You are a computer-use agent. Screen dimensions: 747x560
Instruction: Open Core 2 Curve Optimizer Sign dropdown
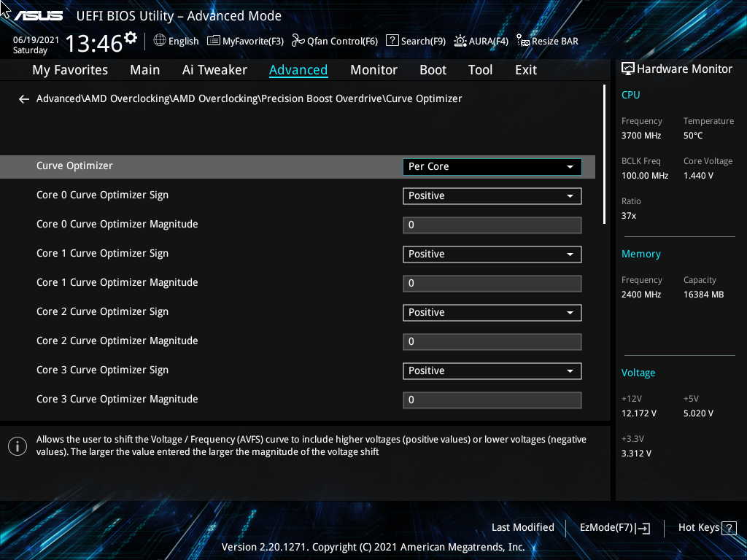click(492, 312)
